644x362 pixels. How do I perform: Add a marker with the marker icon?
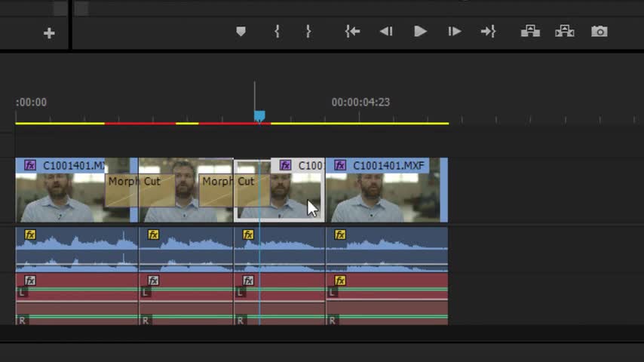click(x=241, y=31)
